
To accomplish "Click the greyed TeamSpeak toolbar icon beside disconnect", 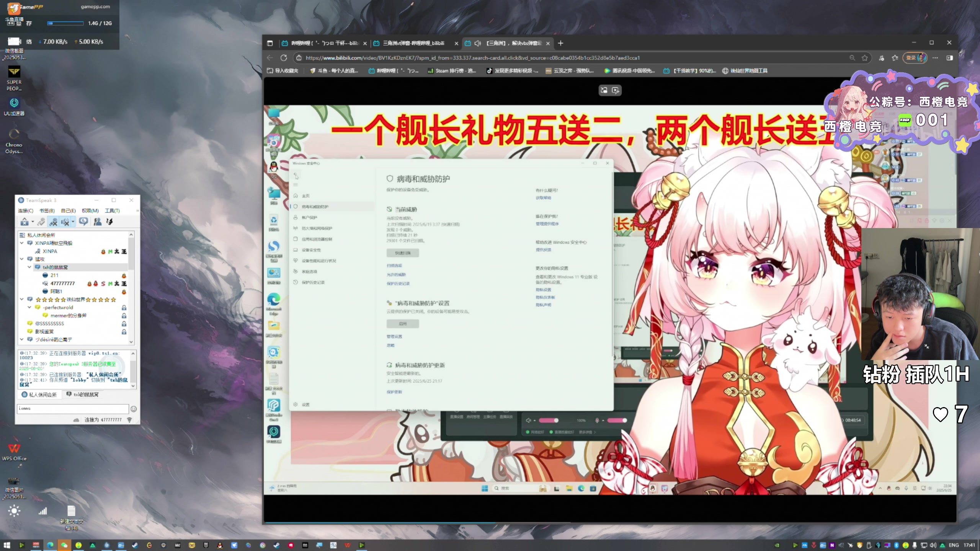I will tap(41, 222).
